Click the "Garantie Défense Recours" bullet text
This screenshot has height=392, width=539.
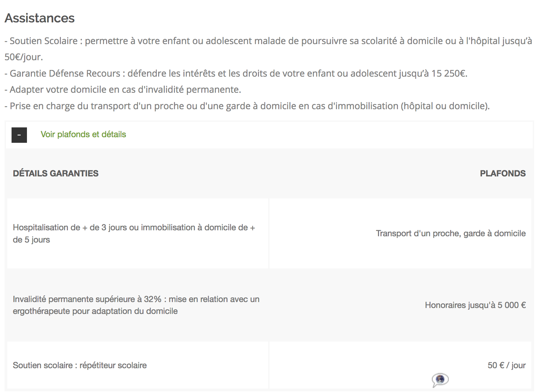(x=65, y=73)
